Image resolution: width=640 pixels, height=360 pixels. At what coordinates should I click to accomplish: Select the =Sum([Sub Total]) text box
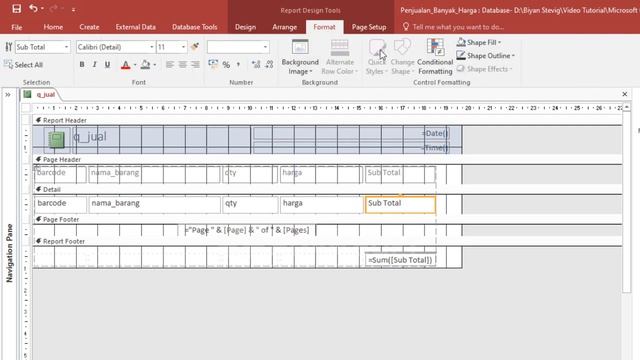point(400,260)
